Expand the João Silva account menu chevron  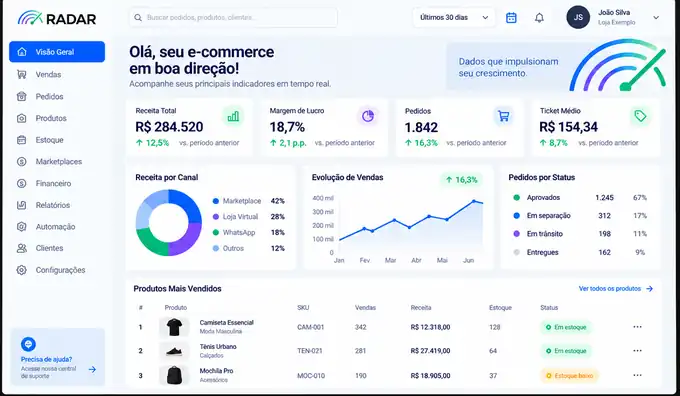coord(656,18)
